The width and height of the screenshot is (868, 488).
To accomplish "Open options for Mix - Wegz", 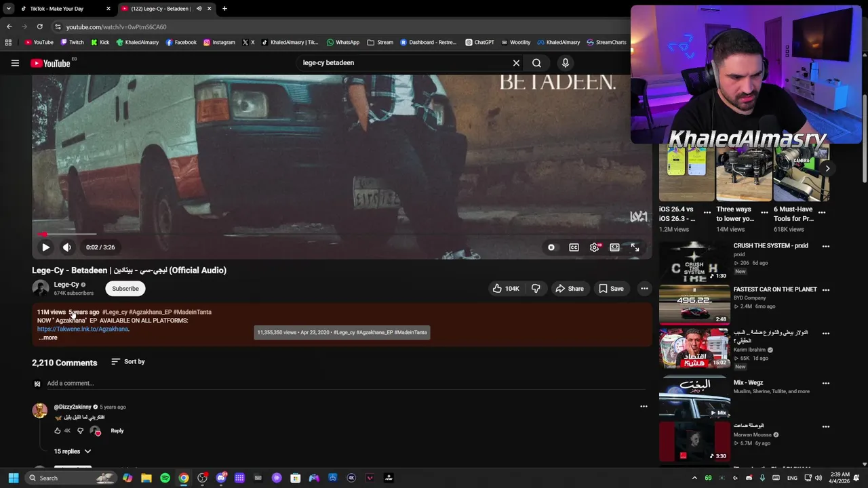I will coord(826,383).
